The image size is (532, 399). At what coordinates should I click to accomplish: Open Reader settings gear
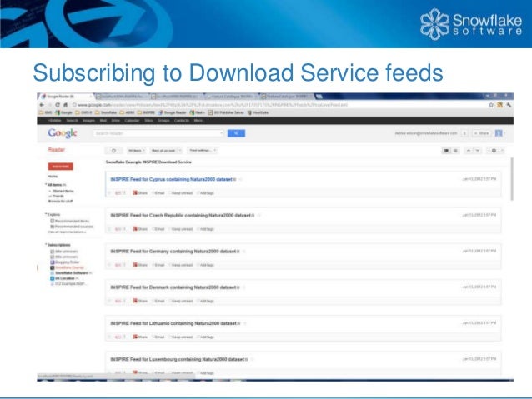click(495, 151)
